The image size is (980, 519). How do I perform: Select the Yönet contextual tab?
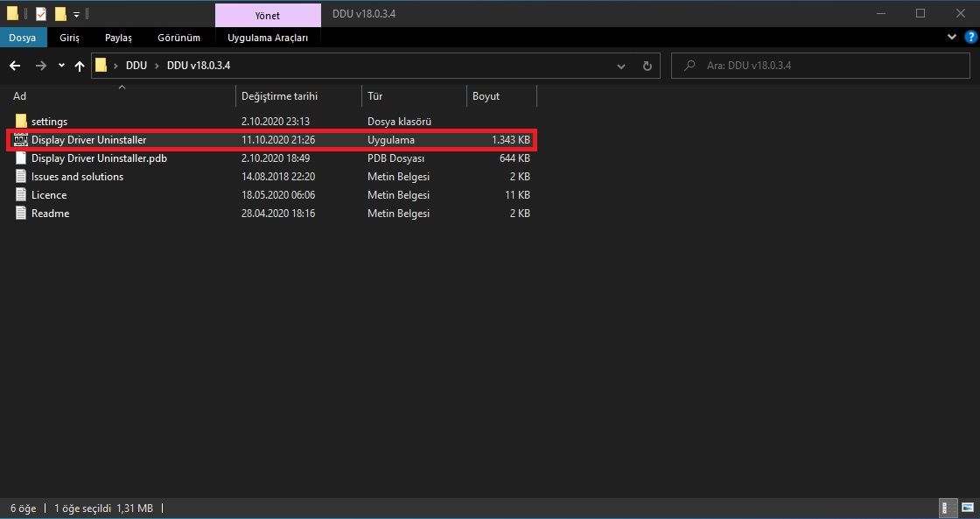[268, 15]
